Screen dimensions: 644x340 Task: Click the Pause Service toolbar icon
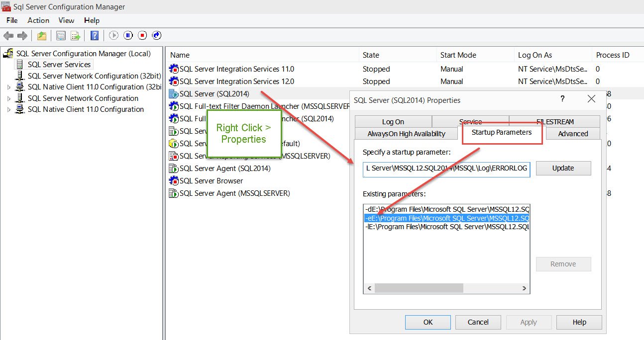(128, 35)
